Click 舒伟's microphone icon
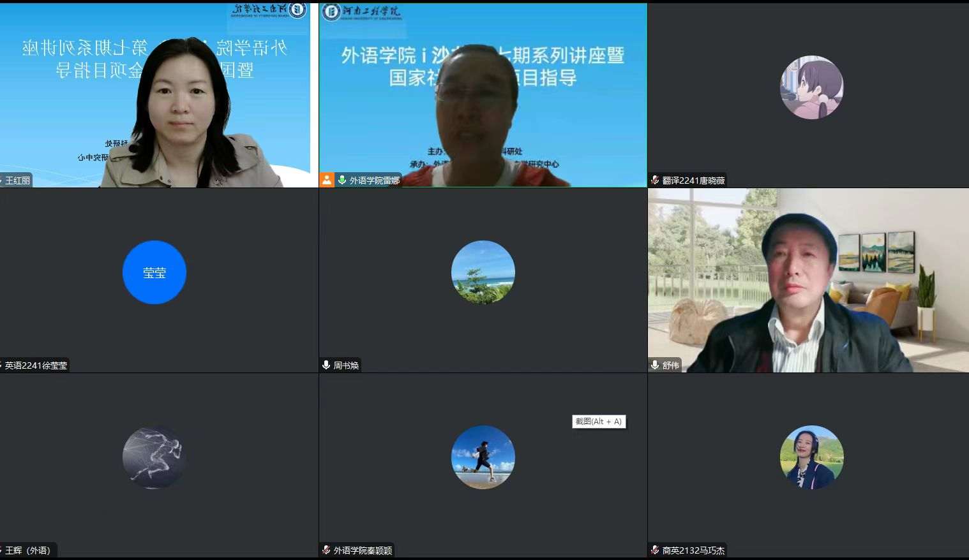This screenshot has width=969, height=560. pyautogui.click(x=655, y=365)
